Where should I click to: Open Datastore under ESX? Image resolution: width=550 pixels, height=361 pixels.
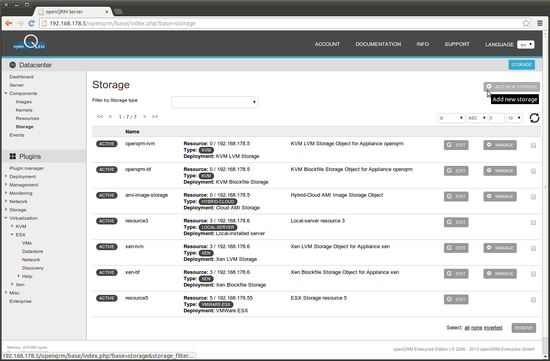click(32, 252)
